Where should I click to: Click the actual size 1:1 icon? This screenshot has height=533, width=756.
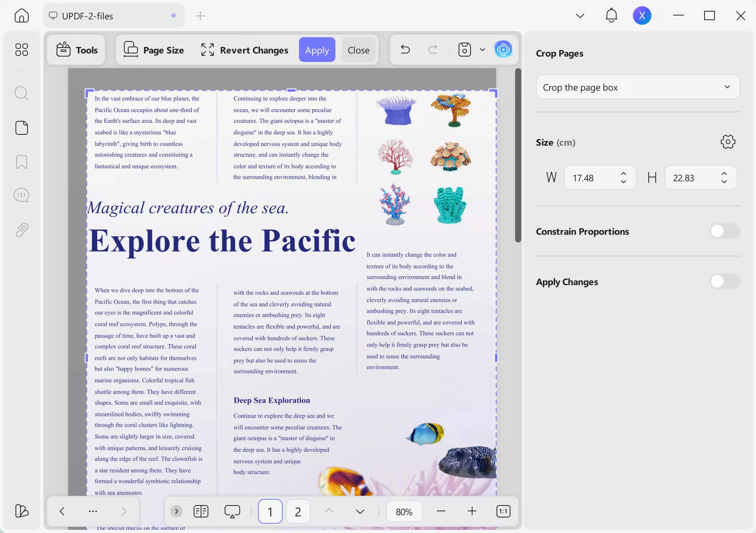pyautogui.click(x=503, y=511)
